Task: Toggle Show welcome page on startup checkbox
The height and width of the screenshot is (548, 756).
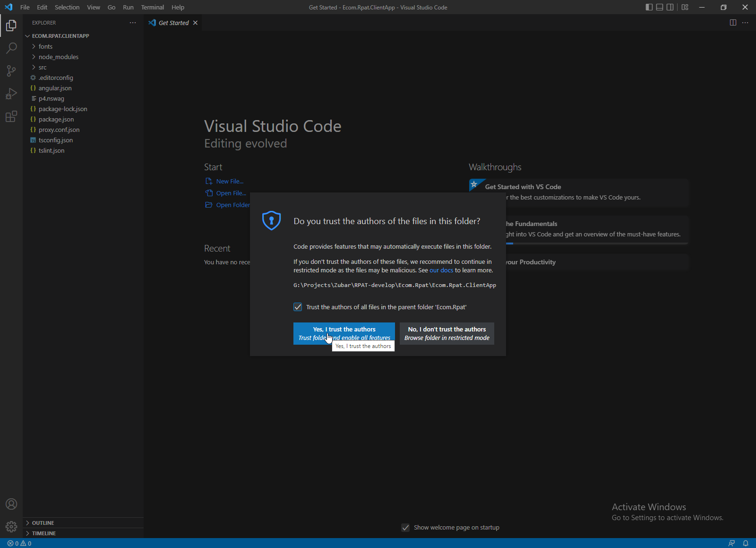Action: click(x=405, y=528)
